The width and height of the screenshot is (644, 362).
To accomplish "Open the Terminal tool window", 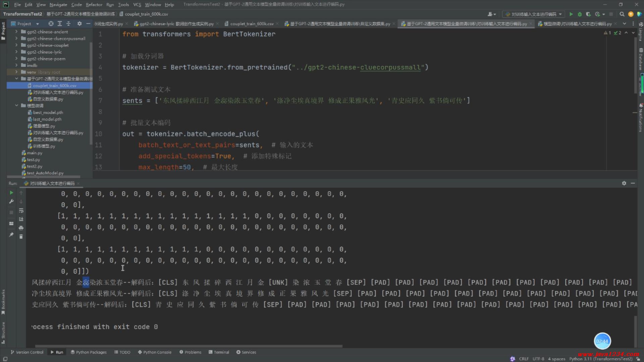I will [x=219, y=352].
